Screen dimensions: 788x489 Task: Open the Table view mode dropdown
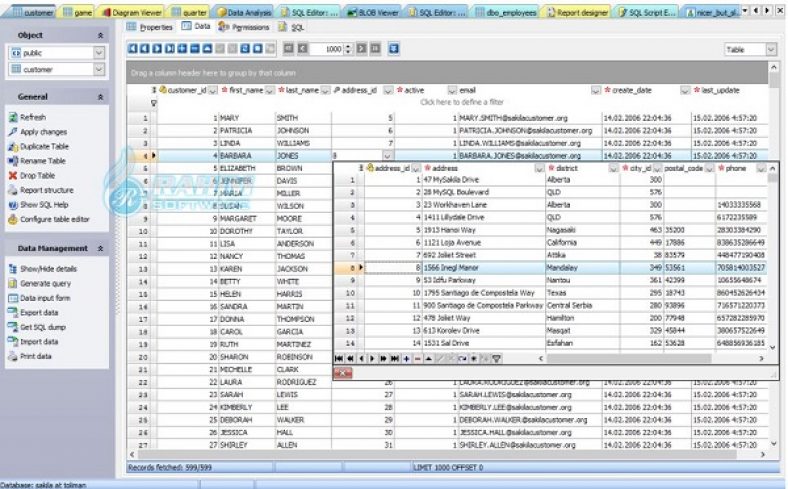(771, 49)
